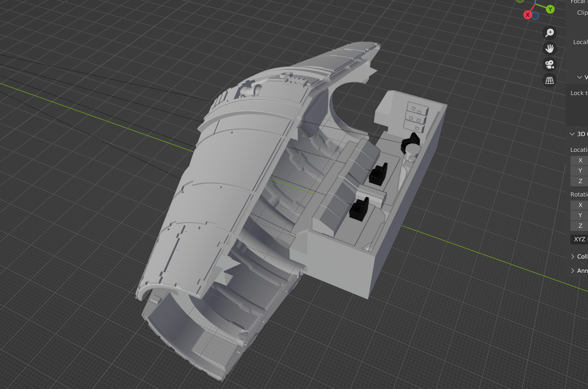Screen dimensions: 588x389
Task: Click the Location X field
Action: 579,161
